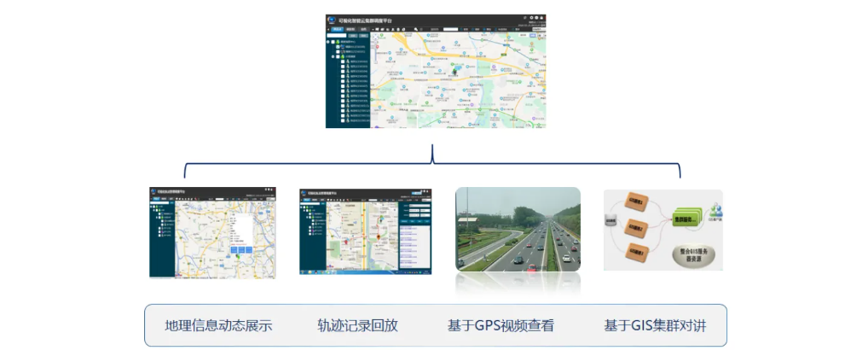
Task: Check the root group checkbox in top tree
Action: pos(334,41)
